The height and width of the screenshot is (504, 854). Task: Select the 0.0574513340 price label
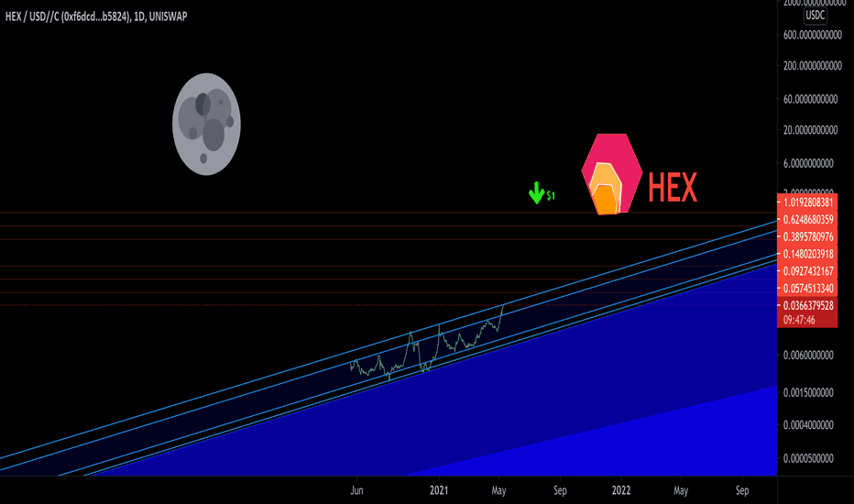[x=807, y=289]
